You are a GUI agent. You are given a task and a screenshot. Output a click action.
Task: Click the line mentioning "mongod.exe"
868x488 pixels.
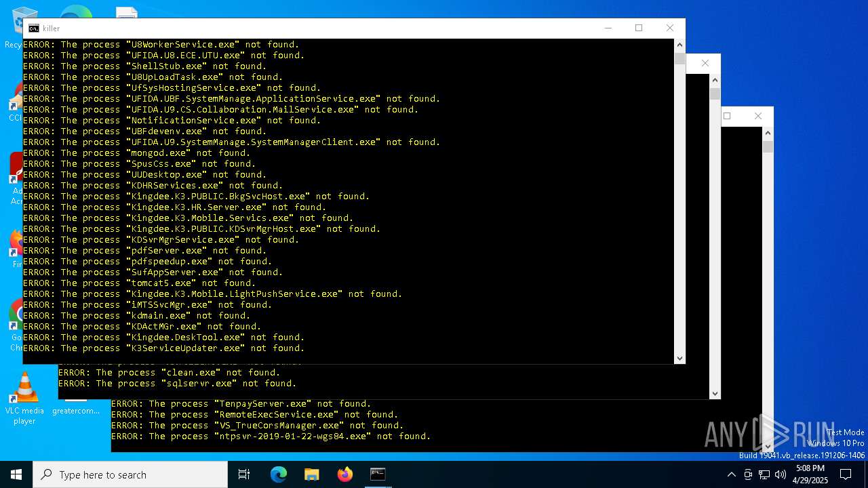pyautogui.click(x=137, y=153)
